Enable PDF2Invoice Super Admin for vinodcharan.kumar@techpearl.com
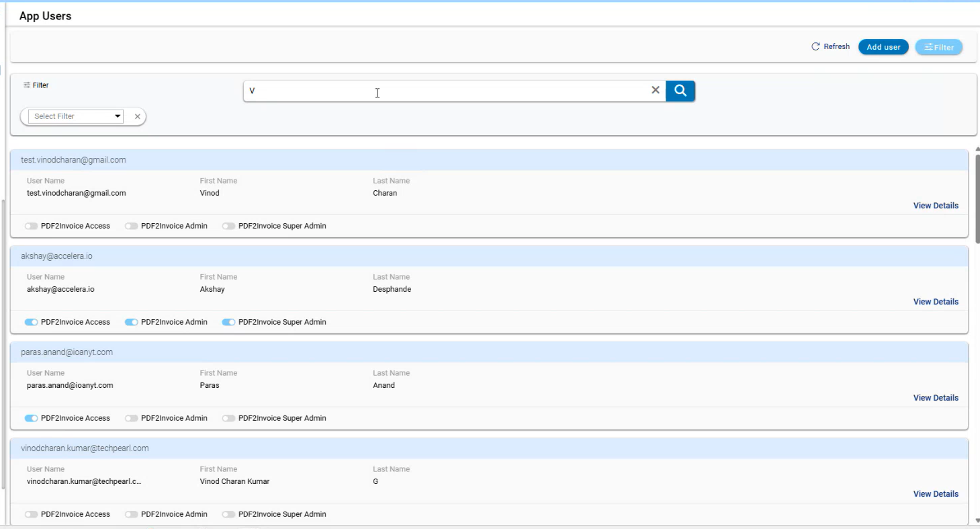The width and height of the screenshot is (980, 529). [x=228, y=514]
